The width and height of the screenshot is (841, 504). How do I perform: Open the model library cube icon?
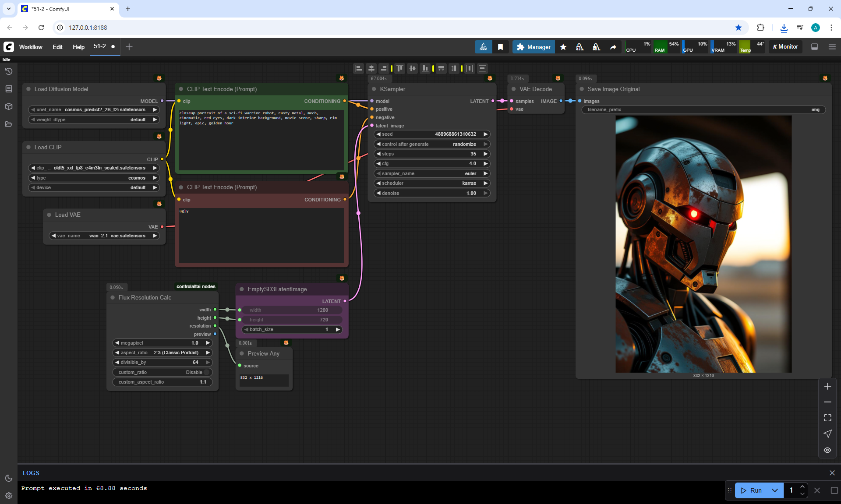tap(8, 106)
